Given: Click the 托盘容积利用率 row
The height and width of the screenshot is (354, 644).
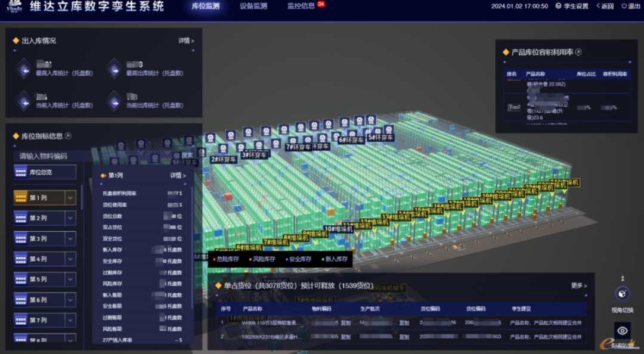Looking at the screenshot, I should click(142, 194).
